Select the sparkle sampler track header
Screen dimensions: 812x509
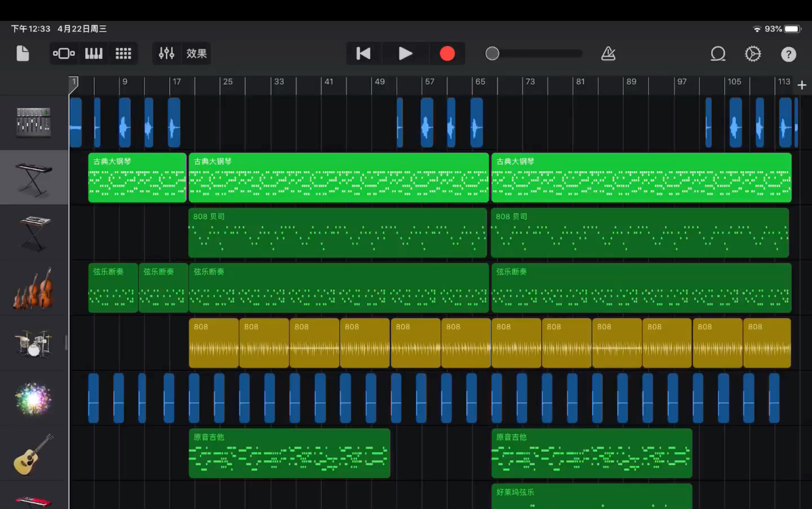[x=34, y=398]
